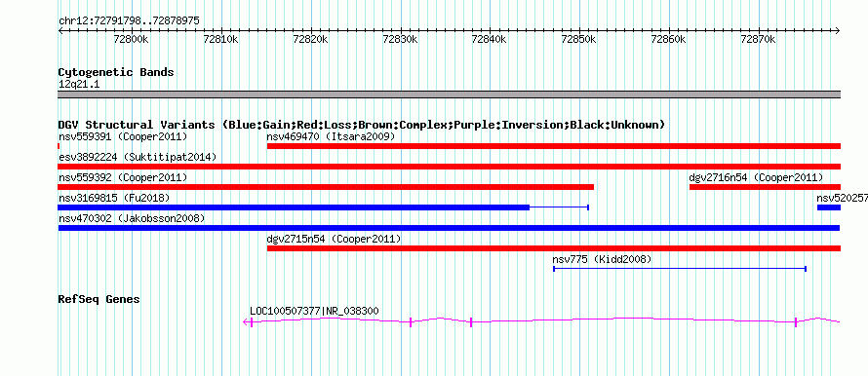Open variant label dgv2716n54 (Cooper2011)
Viewport: 868px width, 376px height.
click(756, 177)
